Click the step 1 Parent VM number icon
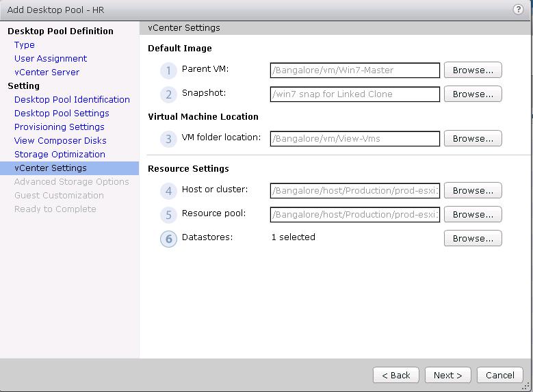This screenshot has height=392, width=533. [x=168, y=70]
